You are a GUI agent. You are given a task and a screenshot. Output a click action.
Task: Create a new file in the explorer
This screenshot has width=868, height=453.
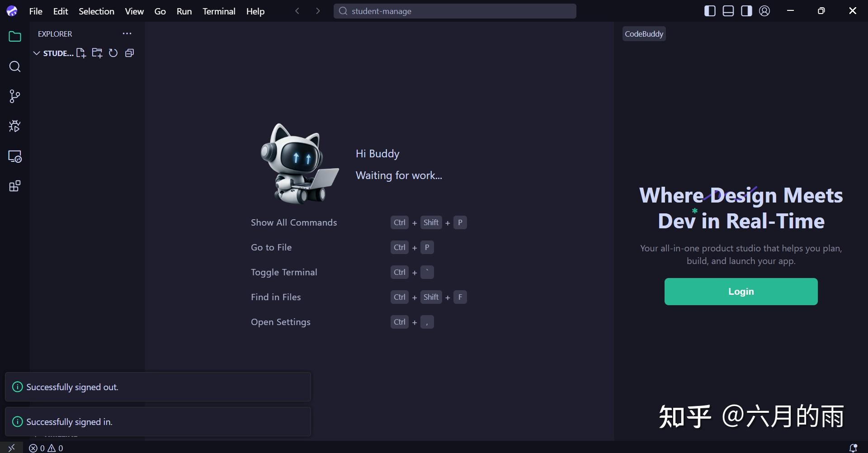[81, 53]
